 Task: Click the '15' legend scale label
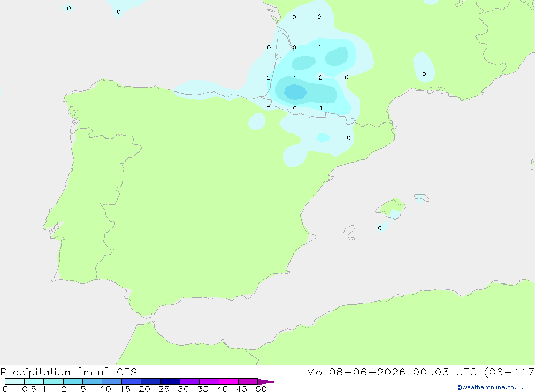point(125,389)
